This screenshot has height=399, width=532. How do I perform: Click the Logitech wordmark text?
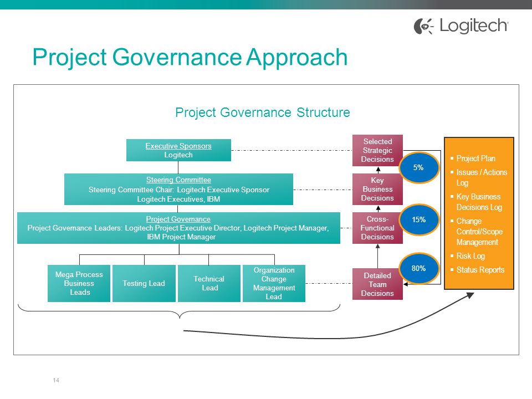point(474,26)
